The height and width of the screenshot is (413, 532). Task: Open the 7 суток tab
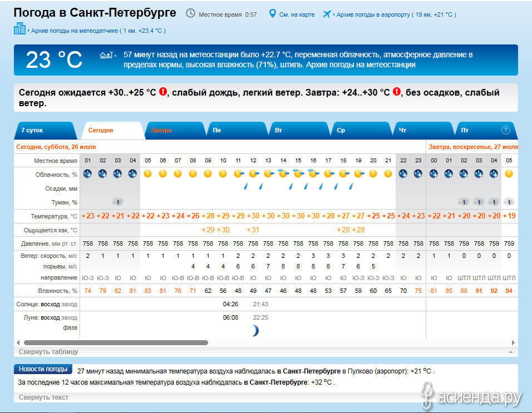coord(45,131)
